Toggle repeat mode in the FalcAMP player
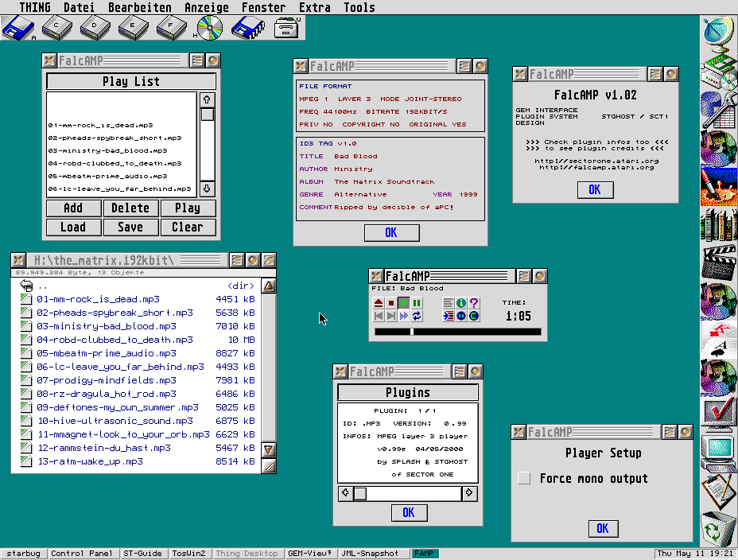This screenshot has height=560, width=738. pos(417,316)
